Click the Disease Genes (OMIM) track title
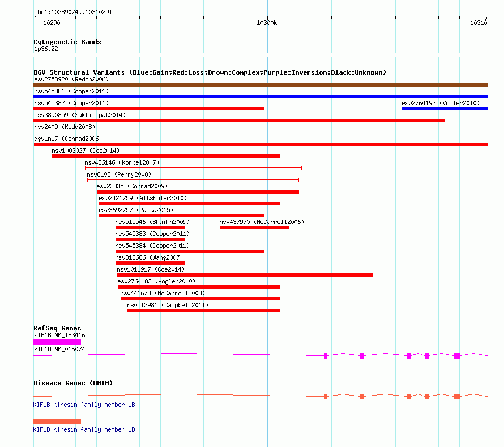504x447 pixels. (x=73, y=382)
